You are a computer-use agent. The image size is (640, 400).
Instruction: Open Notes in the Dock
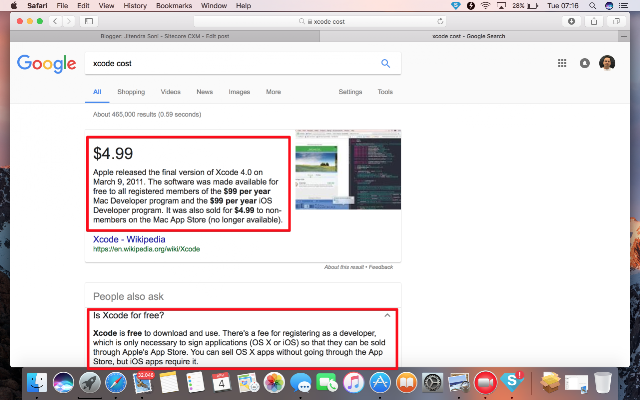point(169,383)
